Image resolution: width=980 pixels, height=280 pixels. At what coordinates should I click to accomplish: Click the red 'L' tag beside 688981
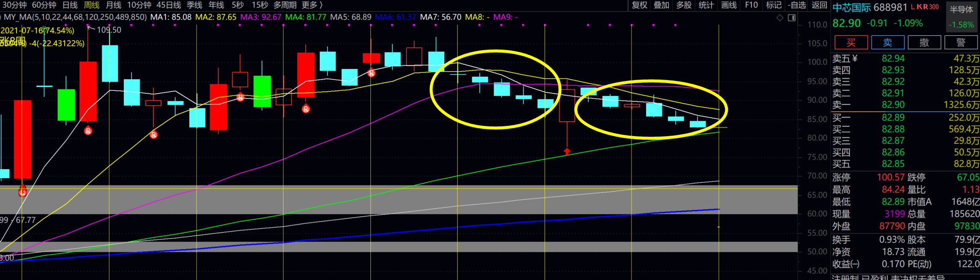tap(912, 7)
